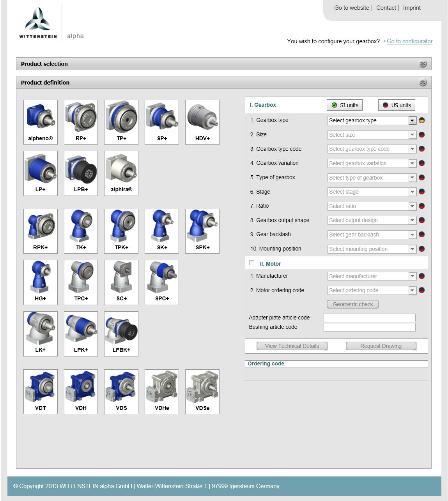448x501 pixels.
Task: Collapse the Product definition panel
Action: 422,83
